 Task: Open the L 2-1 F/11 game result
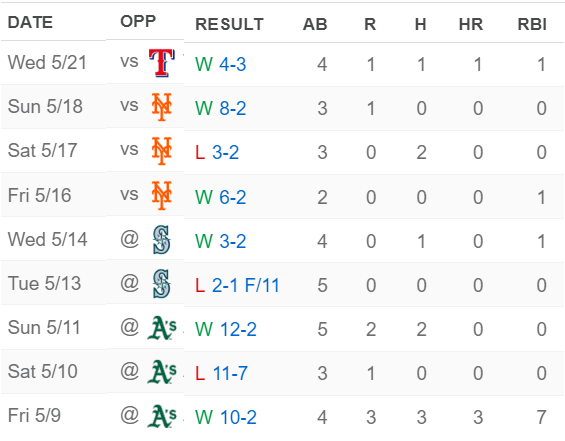tap(237, 286)
